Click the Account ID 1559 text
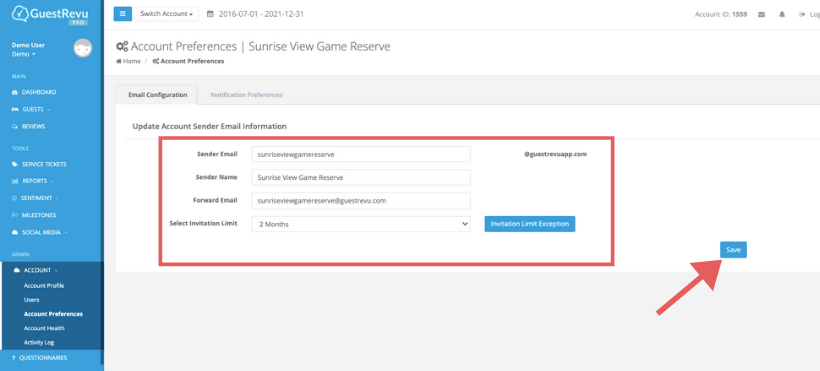820x371 pixels. 721,15
